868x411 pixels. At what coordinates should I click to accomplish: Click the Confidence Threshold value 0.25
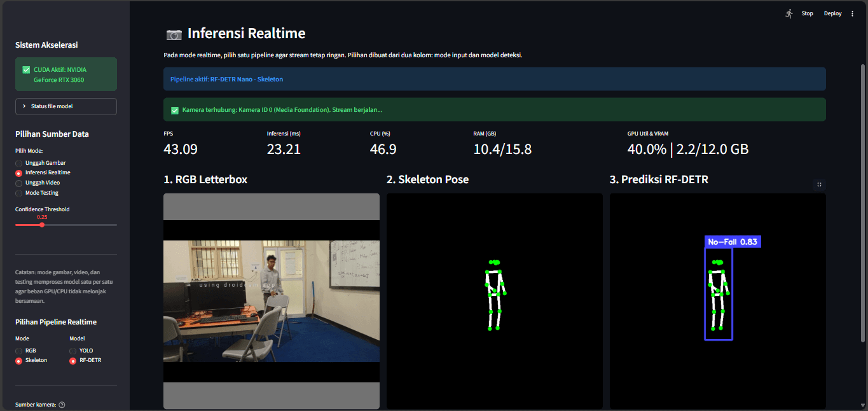point(42,217)
